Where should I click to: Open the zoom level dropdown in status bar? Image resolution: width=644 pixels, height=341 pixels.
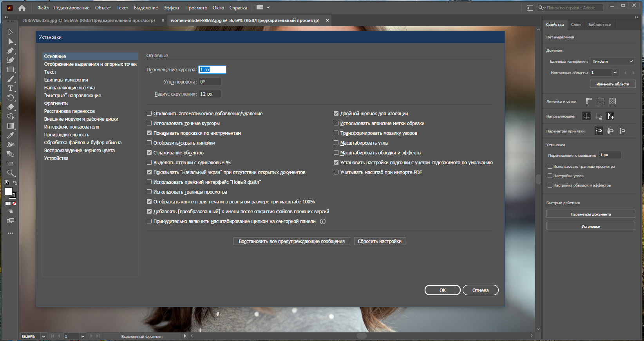[x=43, y=336]
